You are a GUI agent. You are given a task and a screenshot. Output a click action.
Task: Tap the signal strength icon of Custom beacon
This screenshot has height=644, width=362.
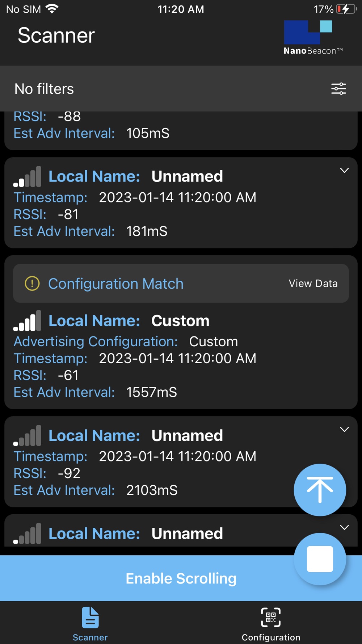[28, 321]
